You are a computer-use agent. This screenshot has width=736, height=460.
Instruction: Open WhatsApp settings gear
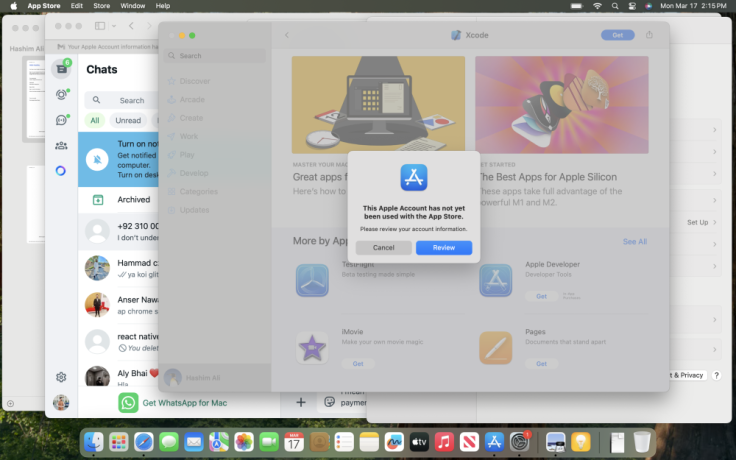[61, 377]
